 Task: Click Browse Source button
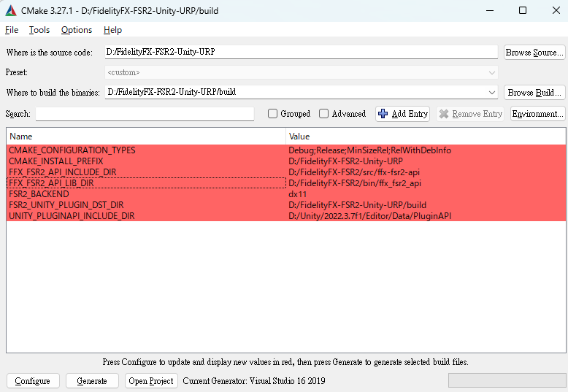[534, 53]
